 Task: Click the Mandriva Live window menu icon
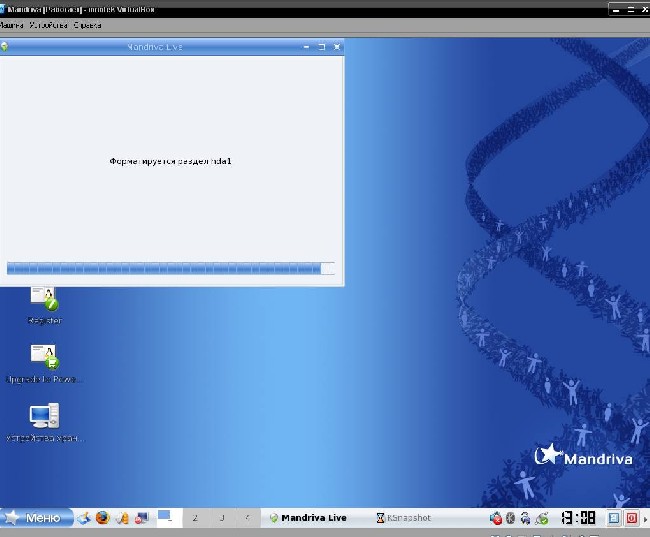(x=4, y=46)
